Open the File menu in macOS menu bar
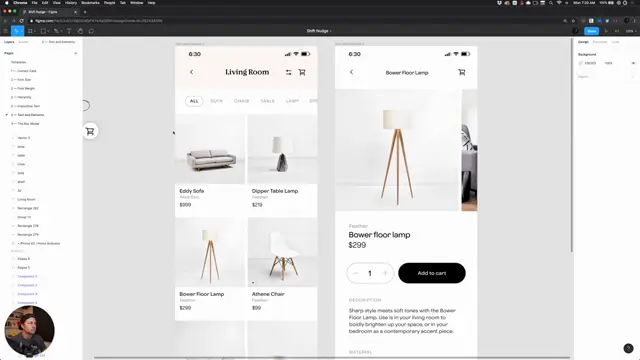 [35, 3]
